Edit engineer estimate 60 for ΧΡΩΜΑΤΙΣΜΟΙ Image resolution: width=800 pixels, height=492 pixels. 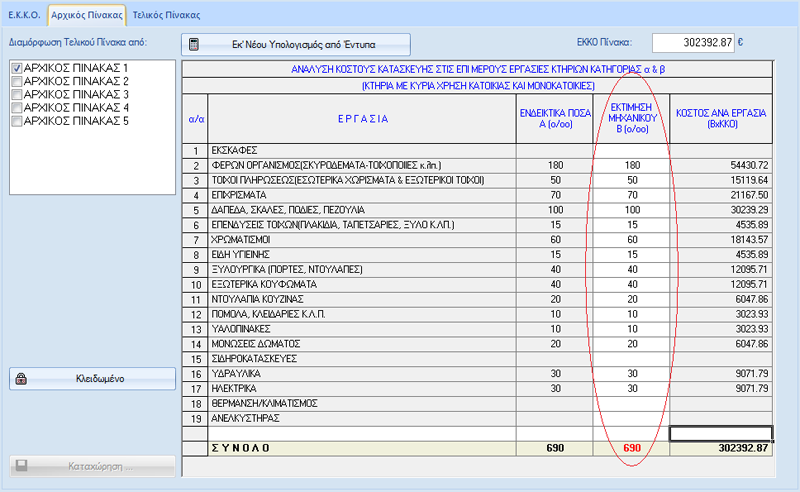(x=631, y=239)
